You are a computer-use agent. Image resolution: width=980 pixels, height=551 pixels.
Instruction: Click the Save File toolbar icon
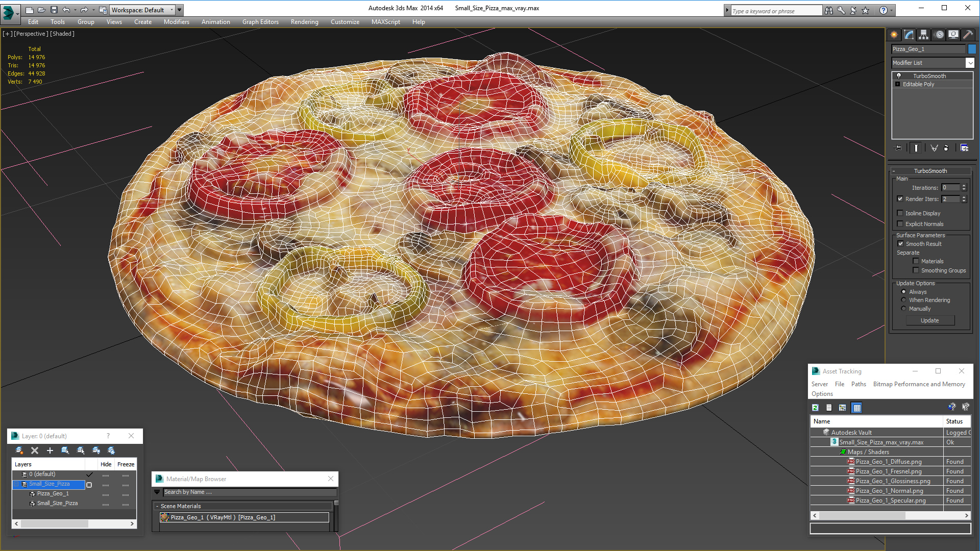[x=54, y=10]
